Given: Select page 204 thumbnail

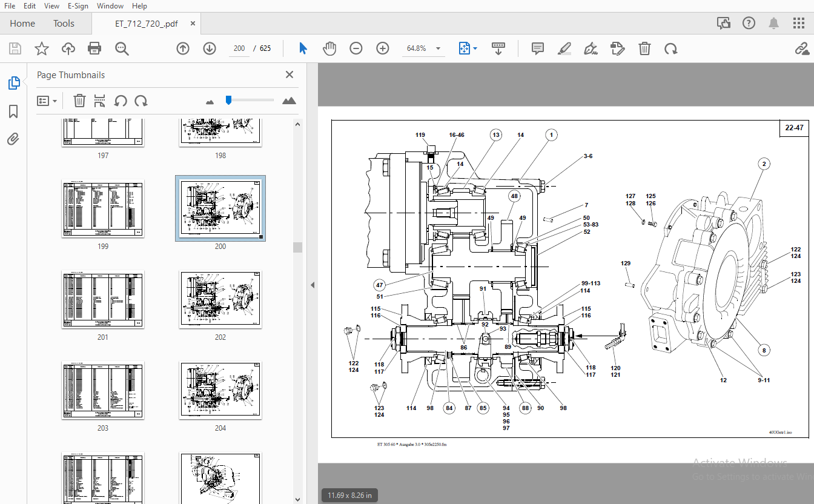Looking at the screenshot, I should point(220,390).
